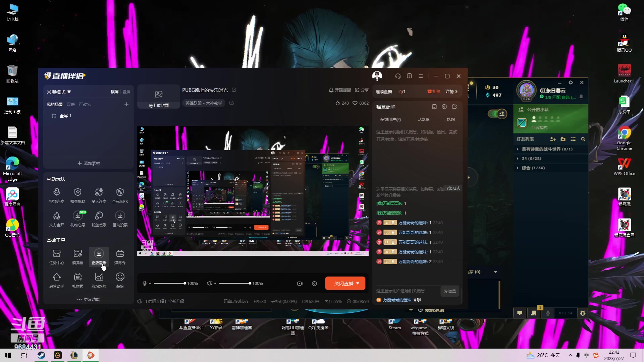Screen dimensions: 644x362
Task: Open League of Legends taskbar icon
Action: coord(74,355)
